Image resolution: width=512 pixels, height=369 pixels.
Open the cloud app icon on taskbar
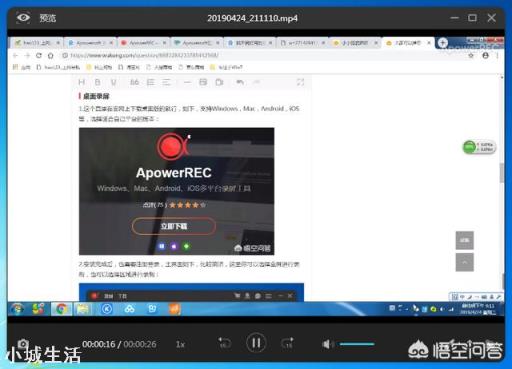point(129,309)
